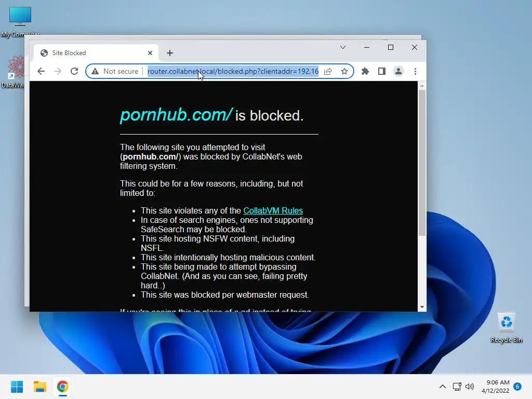
Task: Close the Chrome window
Action: click(414, 47)
